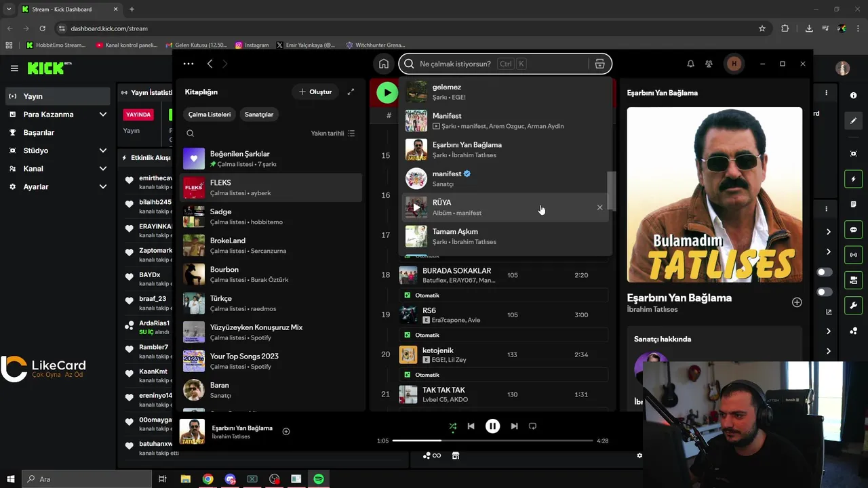Click Kick lightning bolt icon

[853, 179]
